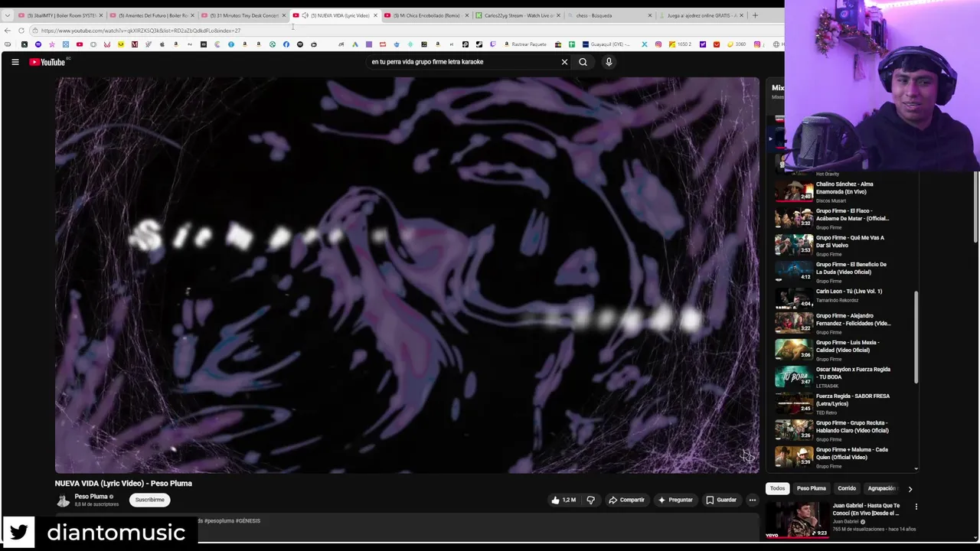
Task: Switch to the Carlos22yg Stream tab
Action: tap(518, 15)
